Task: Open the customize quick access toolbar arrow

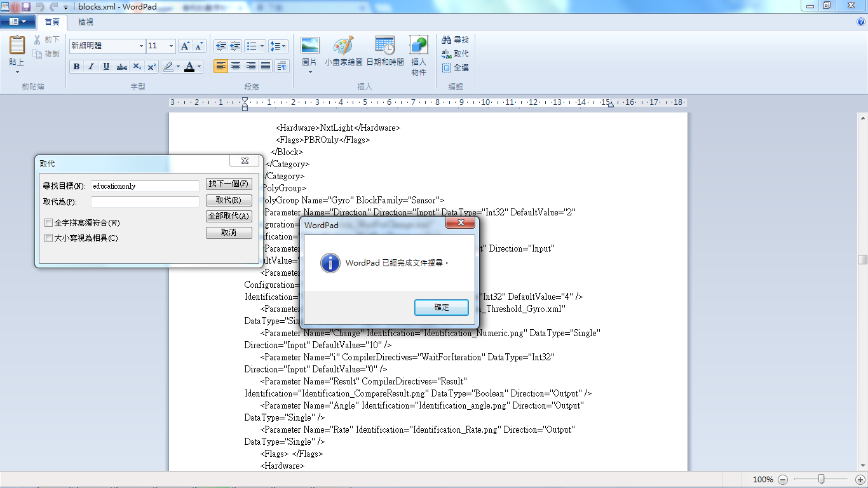Action: pyautogui.click(x=66, y=7)
